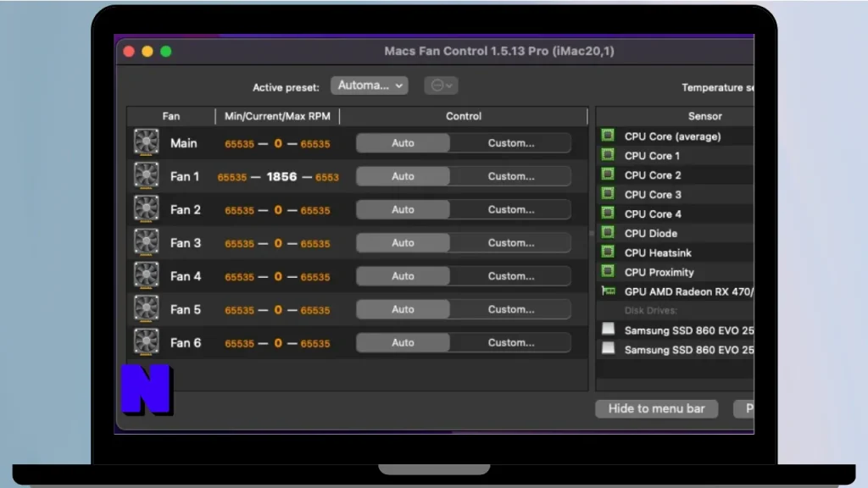The height and width of the screenshot is (488, 868).
Task: Open Custom control for Fan 2
Action: pos(510,209)
